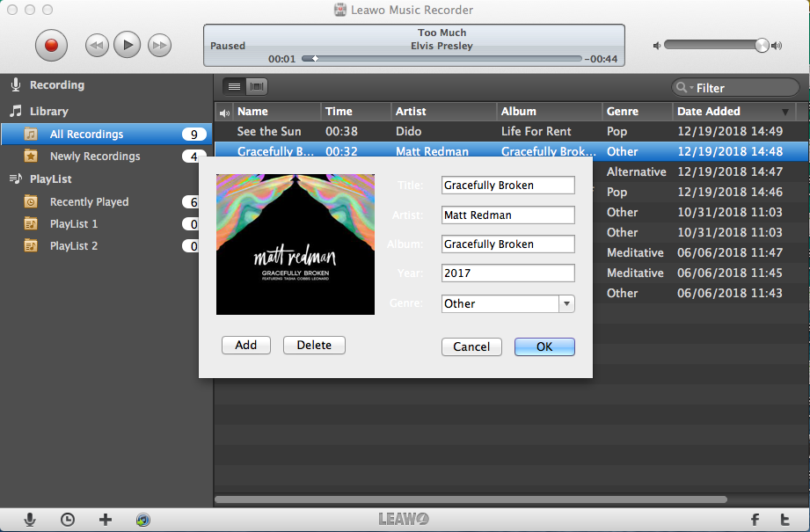This screenshot has width=810, height=532.
Task: Click the All Recordings folder icon
Action: (31, 135)
